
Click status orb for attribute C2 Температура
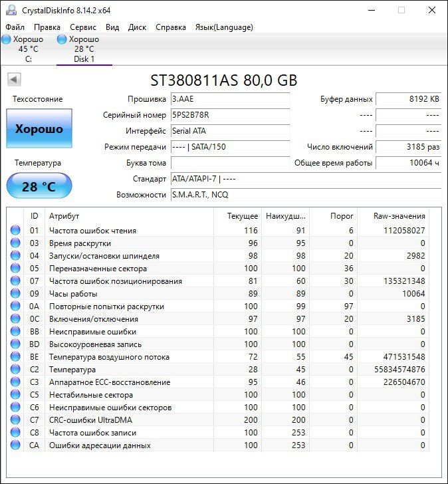tap(15, 370)
